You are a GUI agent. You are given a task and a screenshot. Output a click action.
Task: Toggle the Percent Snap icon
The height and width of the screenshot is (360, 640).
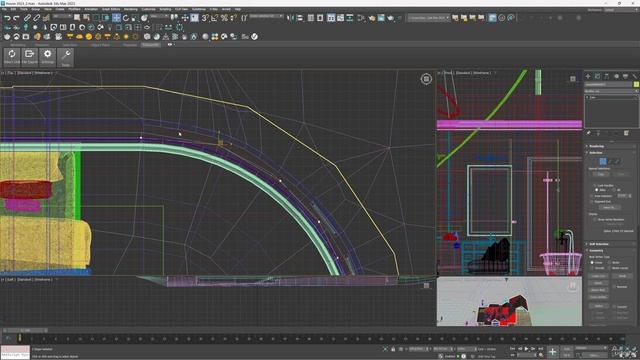point(224,18)
